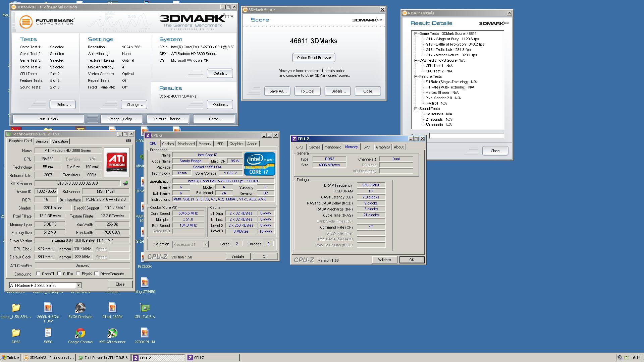
Task: Click Validate in the CPU-Z Memory window
Action: (384, 260)
